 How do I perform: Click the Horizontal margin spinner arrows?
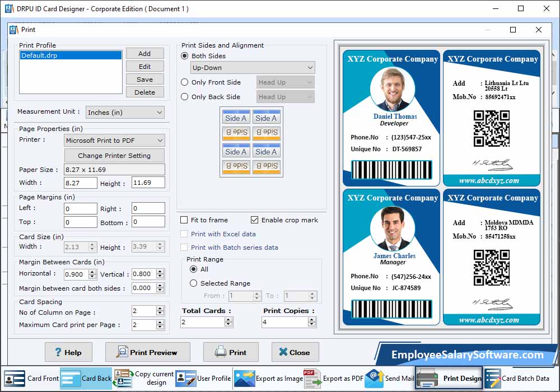(x=92, y=274)
